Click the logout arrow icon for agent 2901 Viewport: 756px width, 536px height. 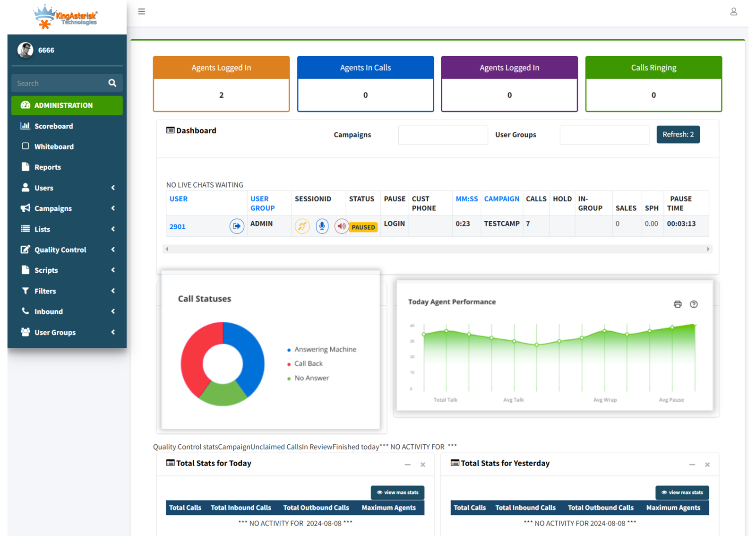[x=237, y=226]
